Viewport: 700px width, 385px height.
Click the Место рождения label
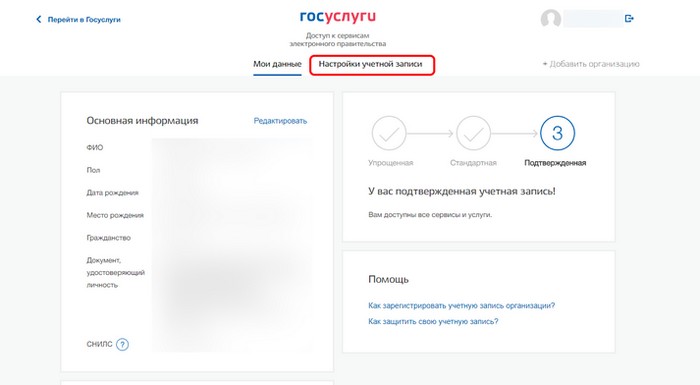(x=115, y=215)
